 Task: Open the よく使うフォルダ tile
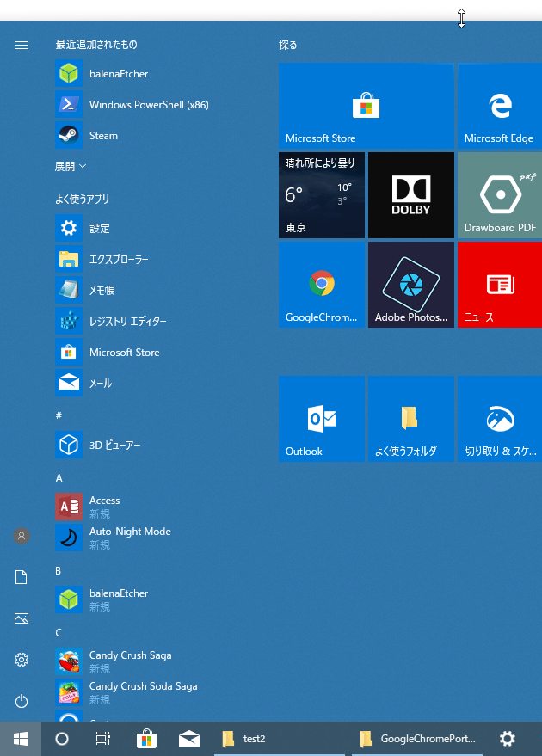pos(411,419)
